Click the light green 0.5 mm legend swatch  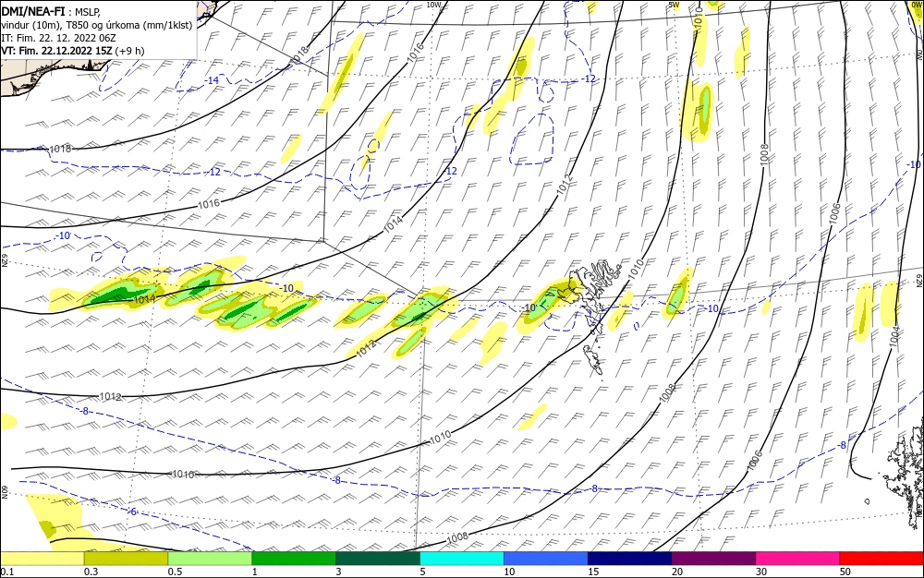click(210, 559)
